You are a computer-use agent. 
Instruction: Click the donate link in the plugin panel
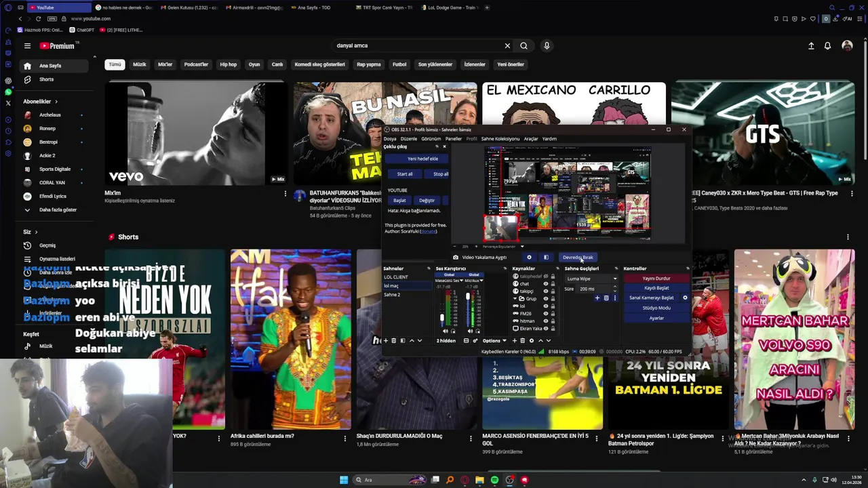429,232
